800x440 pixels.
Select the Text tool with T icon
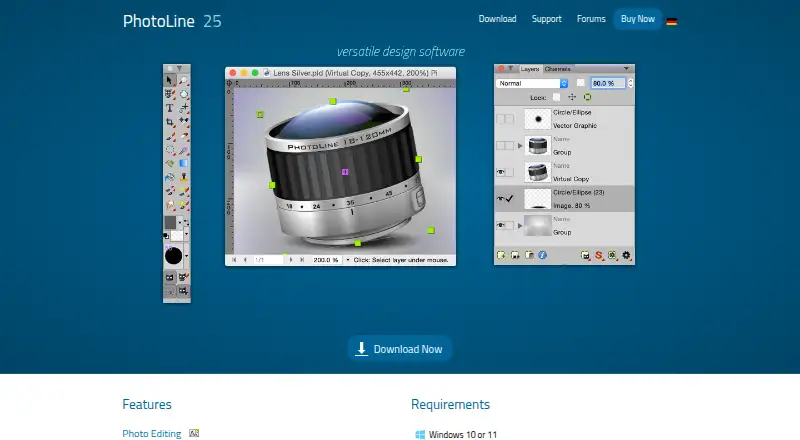(x=170, y=108)
